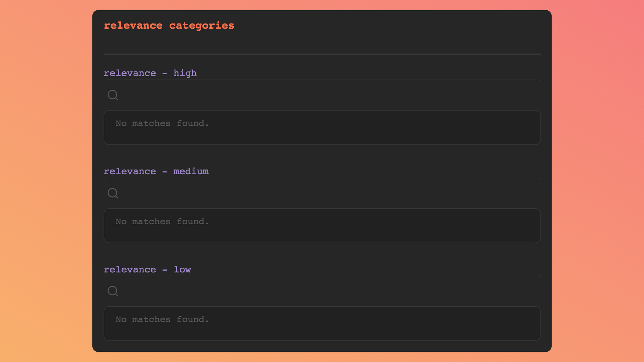Viewport: 644px width, 362px height.
Task: Click the magnifier icon under relevance – low
Action: pos(113,291)
